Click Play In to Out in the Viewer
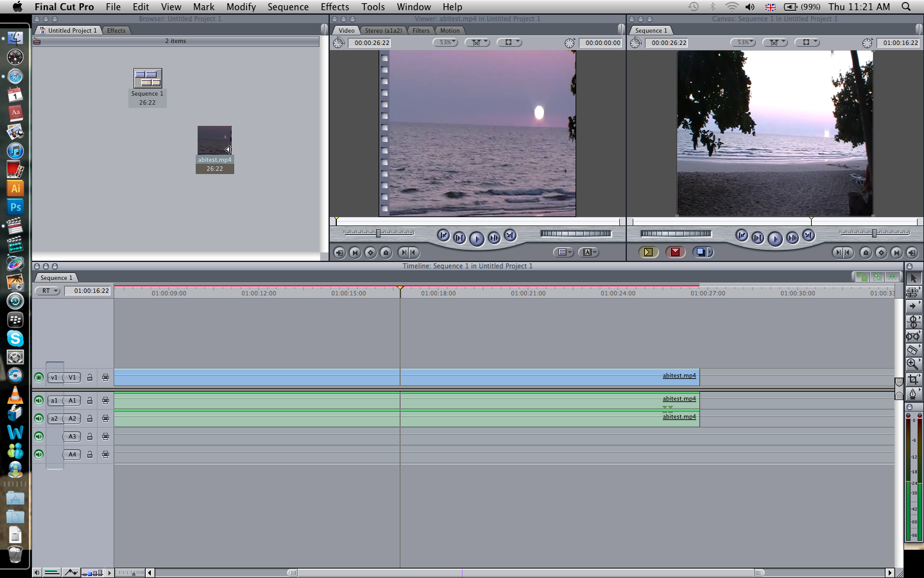 (459, 238)
